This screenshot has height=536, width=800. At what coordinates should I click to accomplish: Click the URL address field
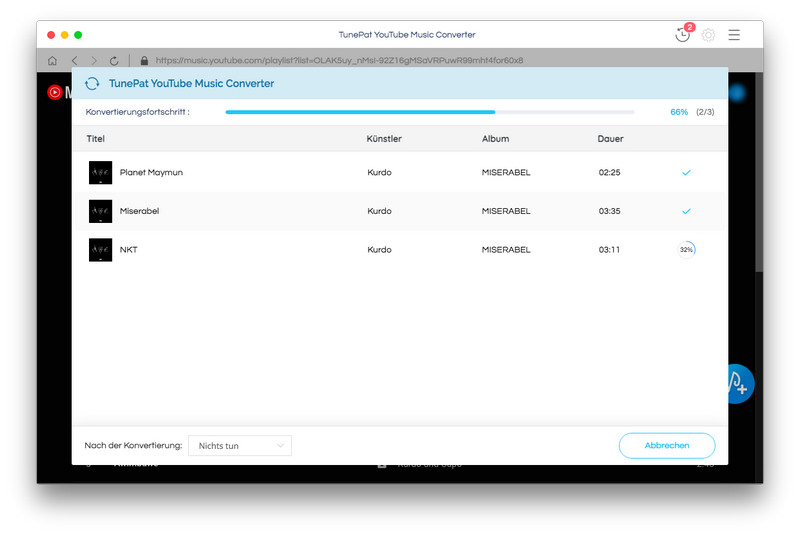coord(339,61)
